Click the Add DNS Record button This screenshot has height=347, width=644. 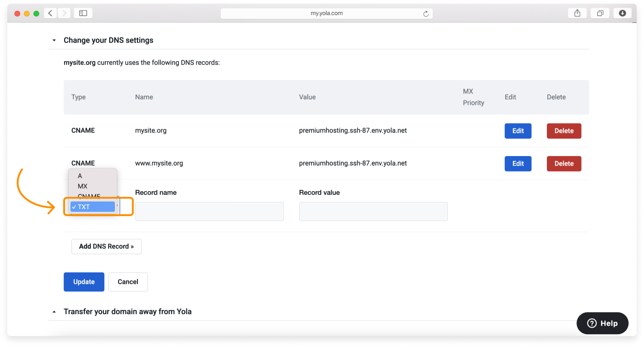tap(106, 246)
